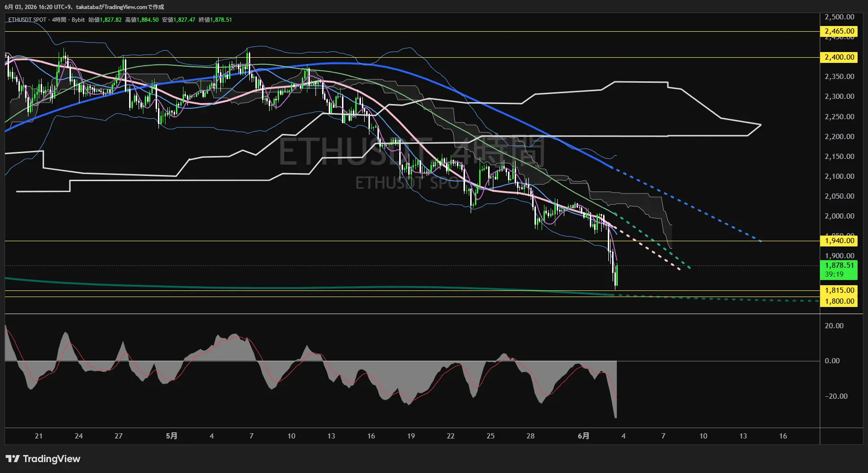Click the 2,350.00 price scale value
Viewport: 868px width, 473px height.
pos(839,77)
